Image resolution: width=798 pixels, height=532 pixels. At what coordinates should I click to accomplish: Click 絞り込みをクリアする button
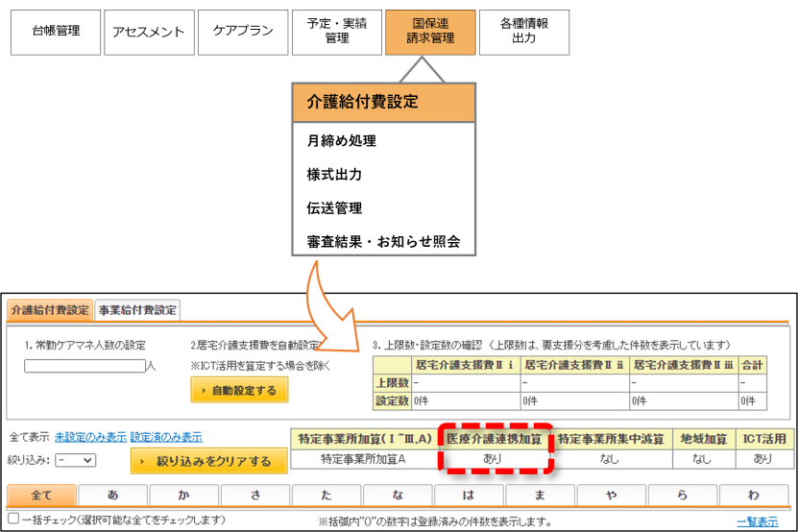pyautogui.click(x=208, y=461)
